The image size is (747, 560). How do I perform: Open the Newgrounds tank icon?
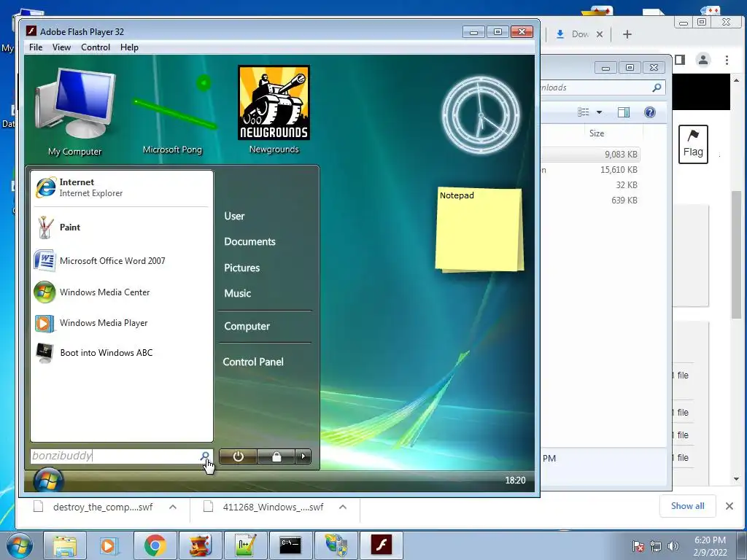coord(274,109)
